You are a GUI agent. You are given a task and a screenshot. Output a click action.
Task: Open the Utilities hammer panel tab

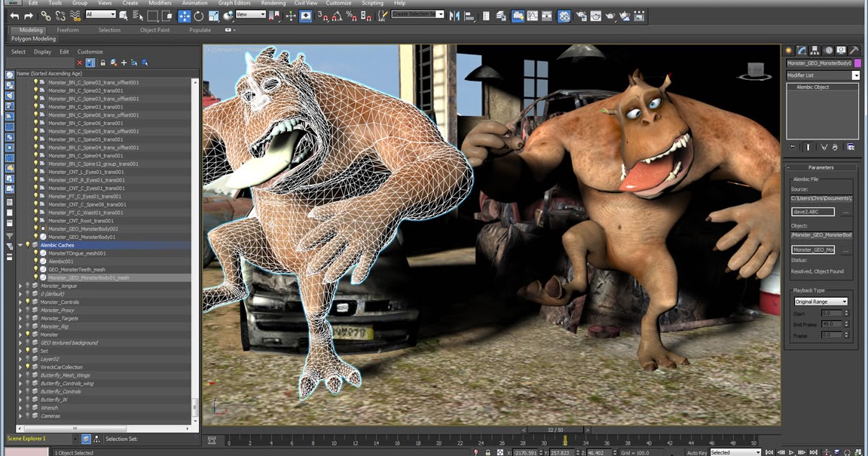(854, 50)
